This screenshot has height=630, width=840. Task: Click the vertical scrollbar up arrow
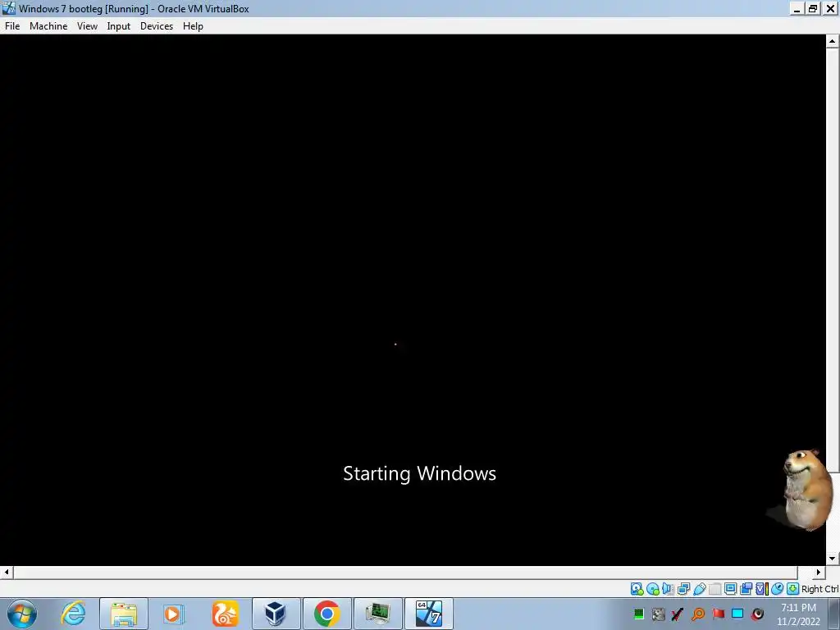pyautogui.click(x=832, y=41)
